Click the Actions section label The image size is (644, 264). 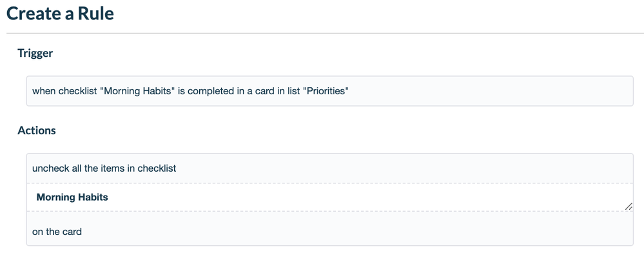37,130
